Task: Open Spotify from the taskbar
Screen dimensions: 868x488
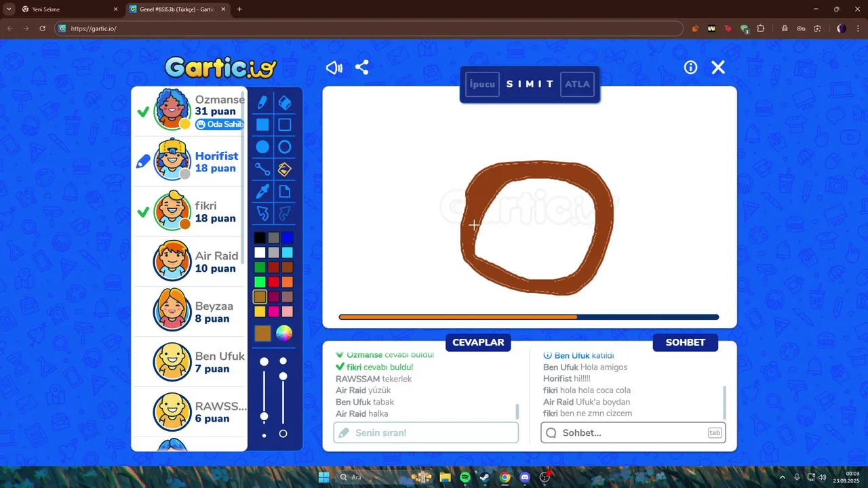Action: click(465, 477)
